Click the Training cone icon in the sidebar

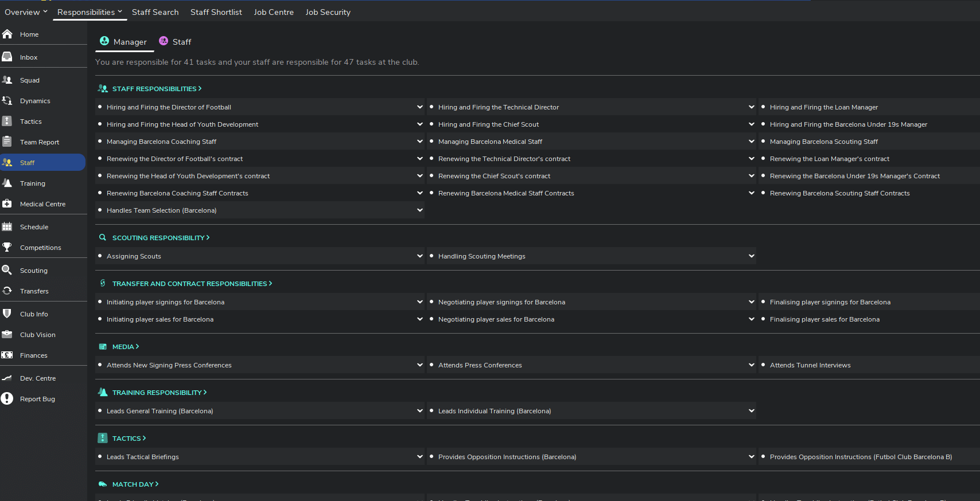(x=7, y=183)
